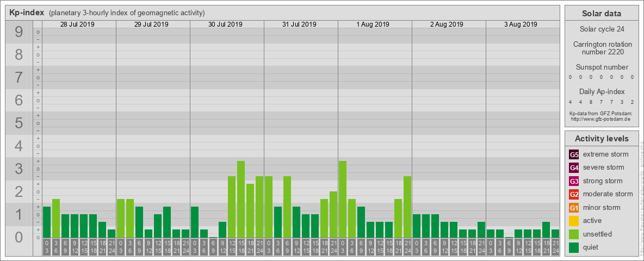This screenshot has width=644, height=261.
Task: Click the Daily Ap-index label
Action: 602,91
